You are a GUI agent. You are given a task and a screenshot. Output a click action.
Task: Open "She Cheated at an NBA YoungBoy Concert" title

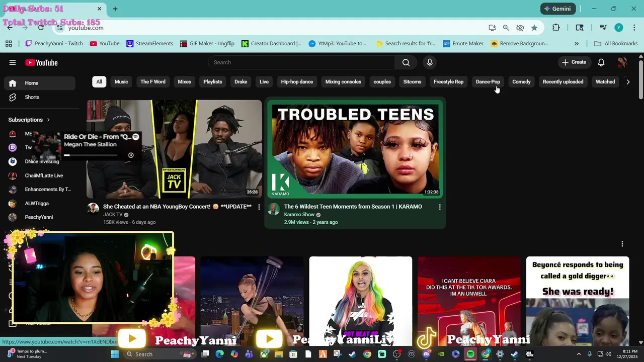click(177, 207)
